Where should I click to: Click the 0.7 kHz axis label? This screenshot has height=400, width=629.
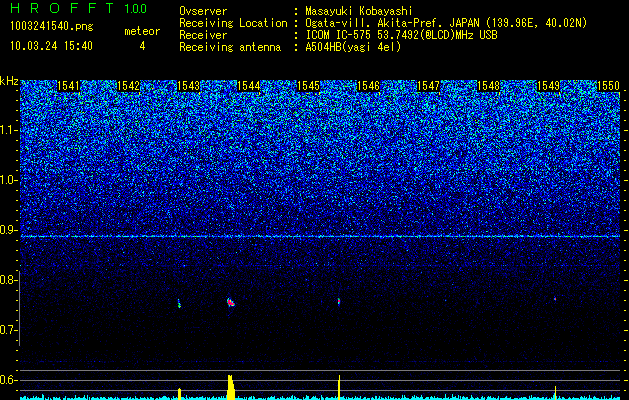click(7, 330)
